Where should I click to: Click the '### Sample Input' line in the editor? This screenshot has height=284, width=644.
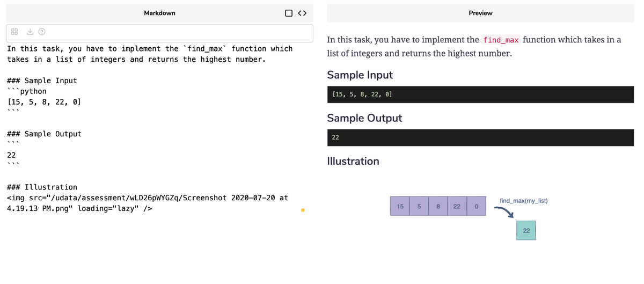pyautogui.click(x=42, y=81)
